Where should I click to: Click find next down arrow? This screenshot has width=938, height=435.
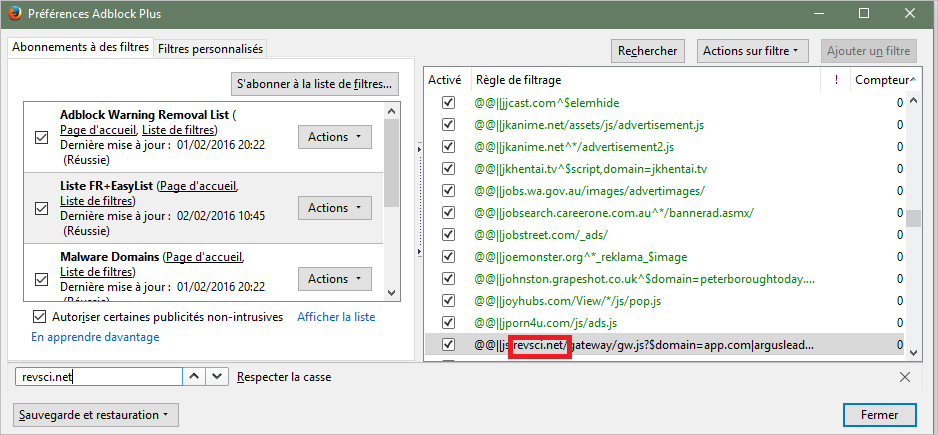click(218, 377)
